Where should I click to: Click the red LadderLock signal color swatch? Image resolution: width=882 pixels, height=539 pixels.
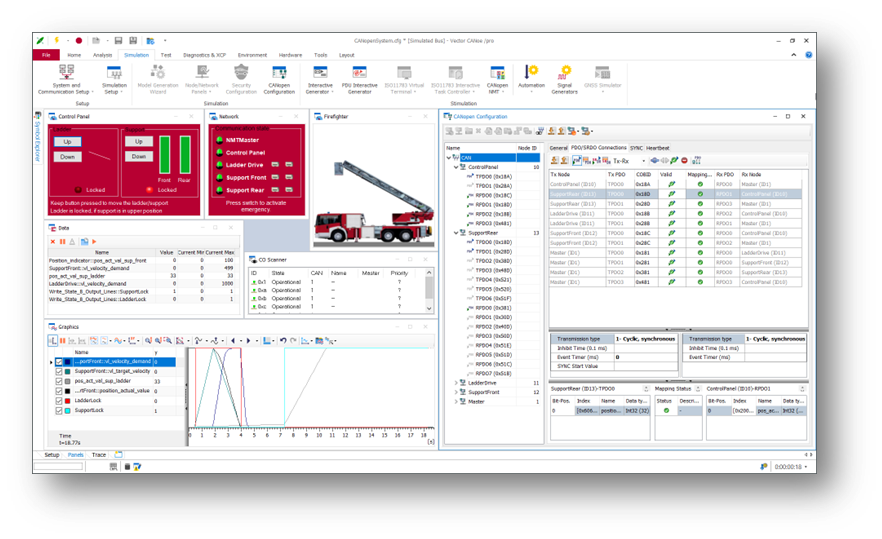tap(68, 401)
